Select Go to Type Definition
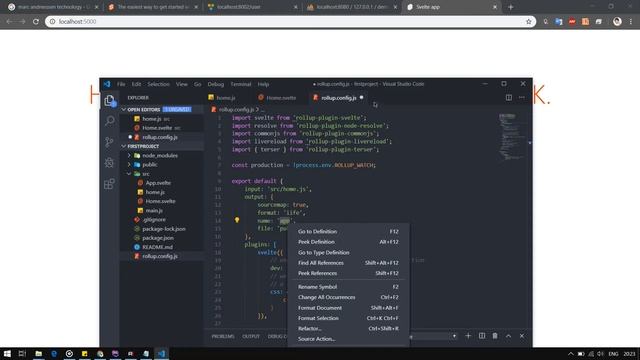640x360 pixels. point(348,253)
